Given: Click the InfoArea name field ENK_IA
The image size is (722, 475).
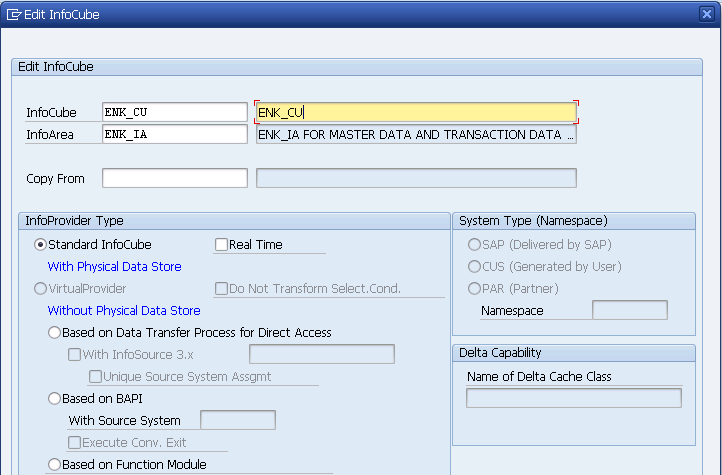Looking at the screenshot, I should click(x=175, y=134).
